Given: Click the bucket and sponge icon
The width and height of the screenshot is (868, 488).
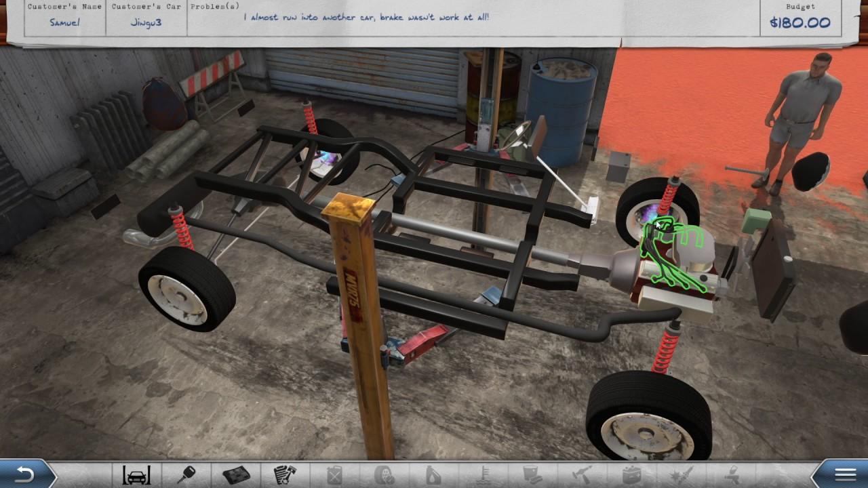Looking at the screenshot, I should coord(533,474).
